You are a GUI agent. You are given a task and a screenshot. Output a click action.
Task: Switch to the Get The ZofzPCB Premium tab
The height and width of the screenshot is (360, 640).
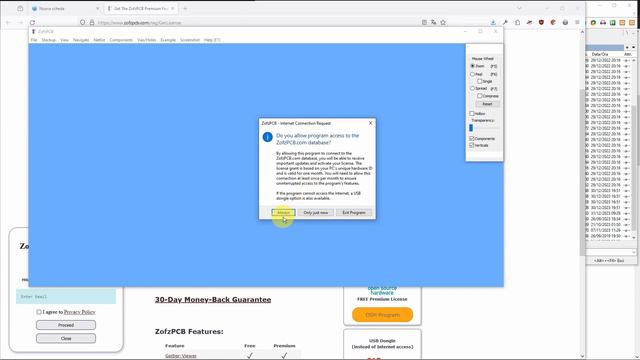pyautogui.click(x=141, y=9)
